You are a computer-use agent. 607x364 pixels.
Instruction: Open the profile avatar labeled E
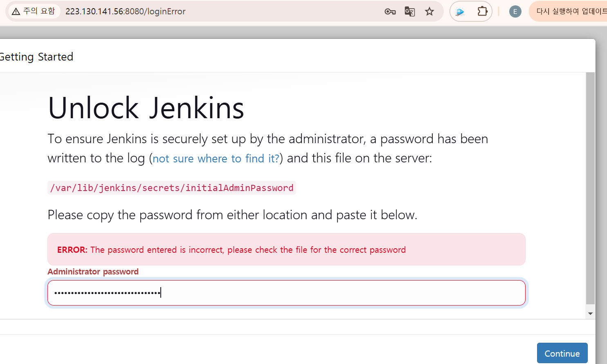(x=515, y=11)
